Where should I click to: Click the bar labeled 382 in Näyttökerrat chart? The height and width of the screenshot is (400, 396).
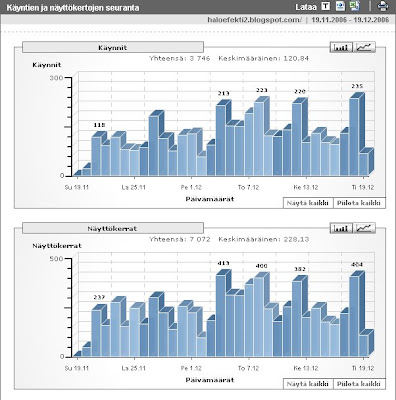click(x=297, y=319)
